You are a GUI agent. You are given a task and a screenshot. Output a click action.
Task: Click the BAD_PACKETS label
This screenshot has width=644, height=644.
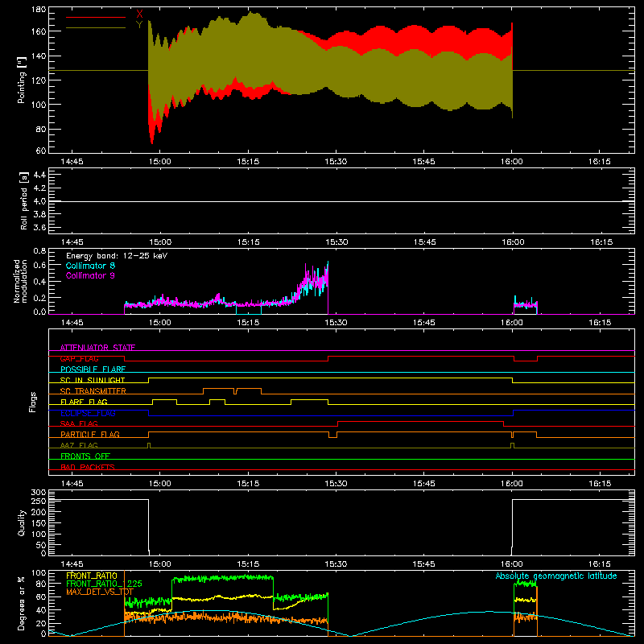tap(88, 467)
